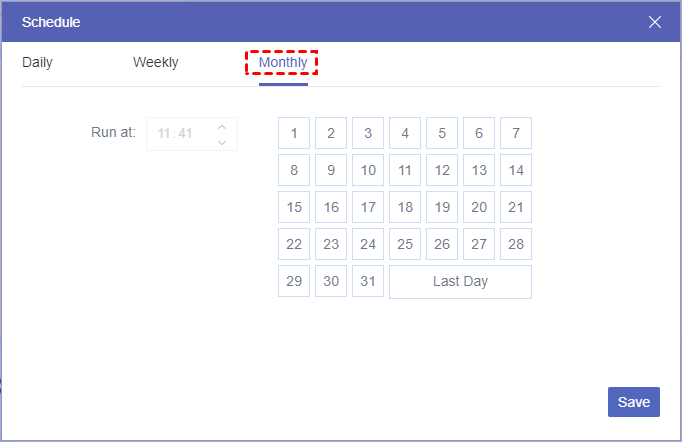Pick day 5 in the grid

(x=442, y=133)
